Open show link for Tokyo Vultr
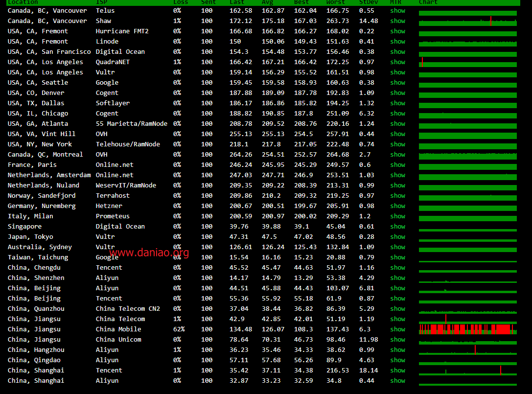The height and width of the screenshot is (394, 532). tap(397, 236)
